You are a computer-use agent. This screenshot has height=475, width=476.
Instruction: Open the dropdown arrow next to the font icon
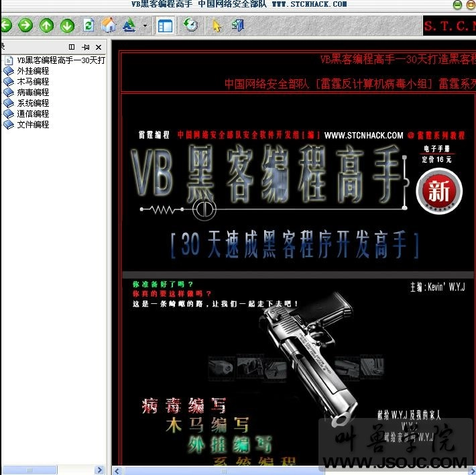(x=145, y=25)
